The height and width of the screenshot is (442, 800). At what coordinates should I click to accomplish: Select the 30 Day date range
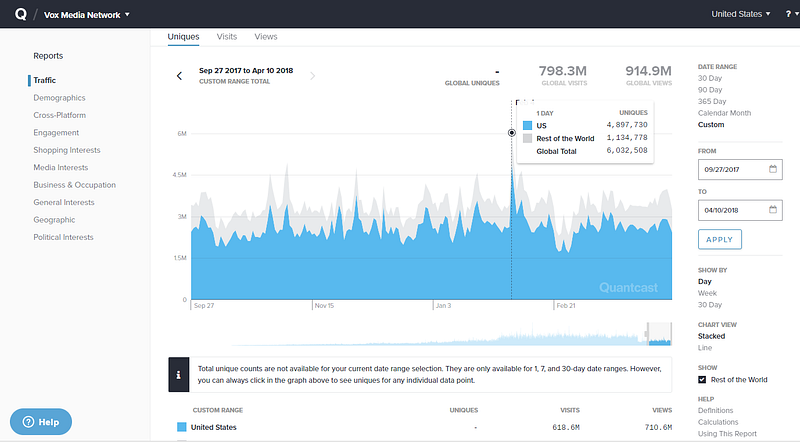[710, 78]
